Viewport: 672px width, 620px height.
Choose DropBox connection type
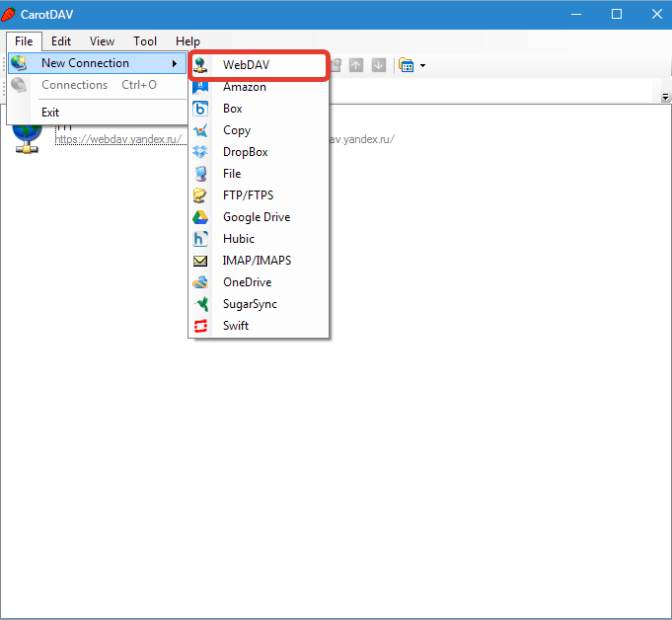[x=259, y=152]
